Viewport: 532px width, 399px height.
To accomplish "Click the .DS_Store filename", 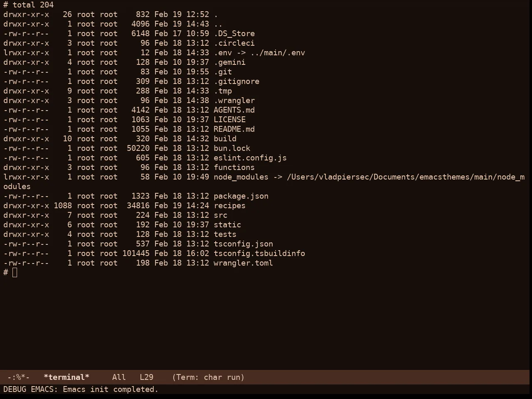I will (x=234, y=34).
